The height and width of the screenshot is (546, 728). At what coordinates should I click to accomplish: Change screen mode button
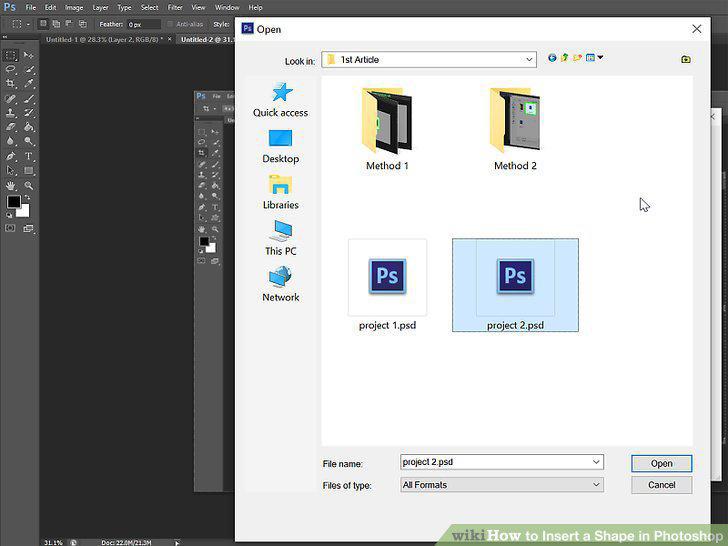[29, 228]
